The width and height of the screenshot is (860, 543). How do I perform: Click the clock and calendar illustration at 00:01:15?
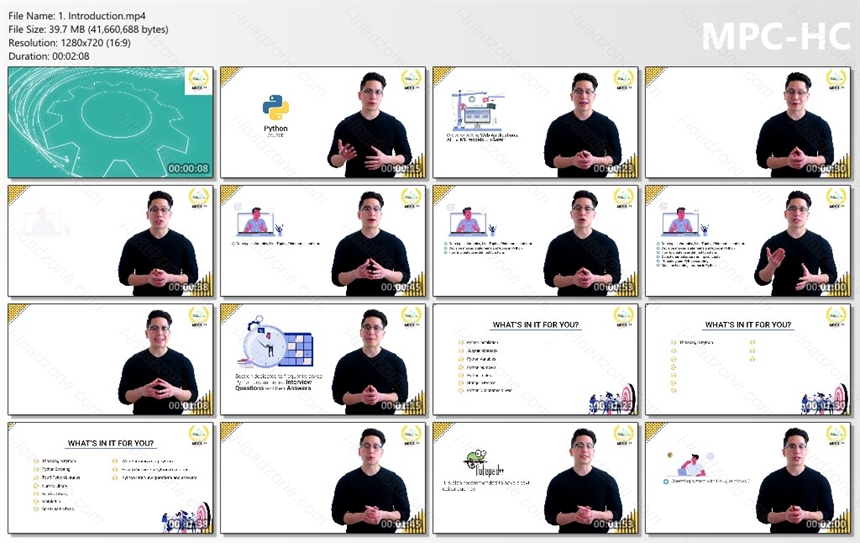point(277,343)
